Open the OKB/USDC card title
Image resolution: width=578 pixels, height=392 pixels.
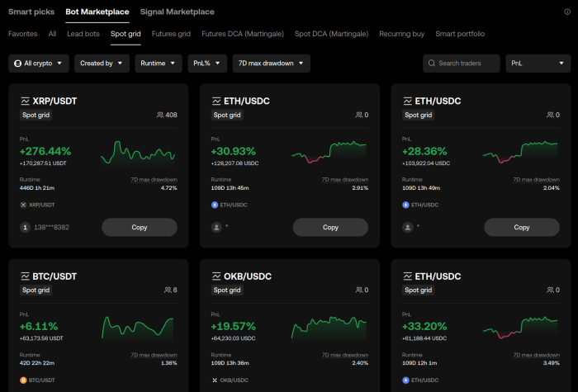(248, 276)
